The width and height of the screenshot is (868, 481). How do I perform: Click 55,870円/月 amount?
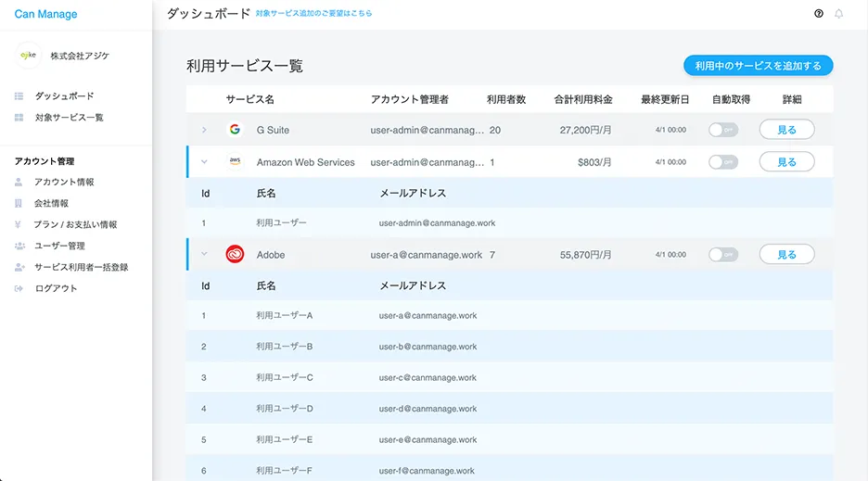click(586, 255)
